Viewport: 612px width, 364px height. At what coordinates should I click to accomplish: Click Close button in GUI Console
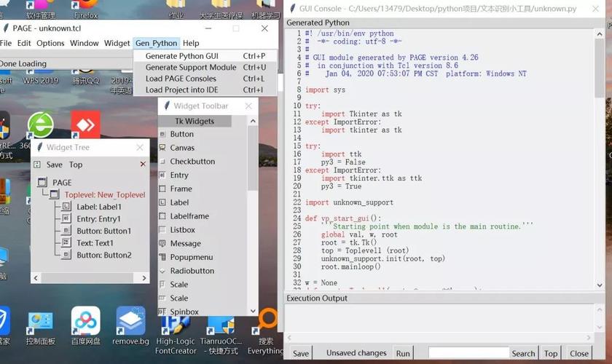[x=578, y=353]
